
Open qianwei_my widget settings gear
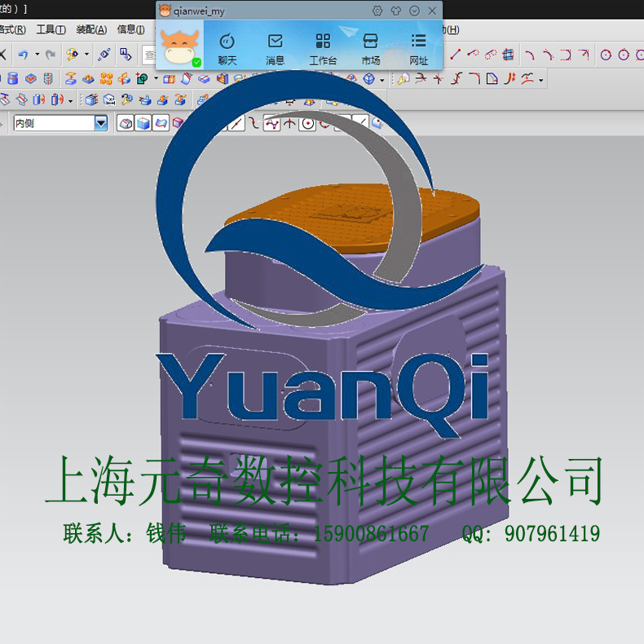click(x=377, y=11)
